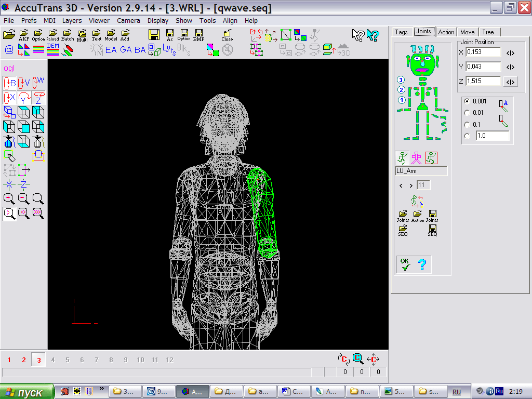
Task: Click the magenta stick figure icon
Action: pyautogui.click(x=416, y=158)
